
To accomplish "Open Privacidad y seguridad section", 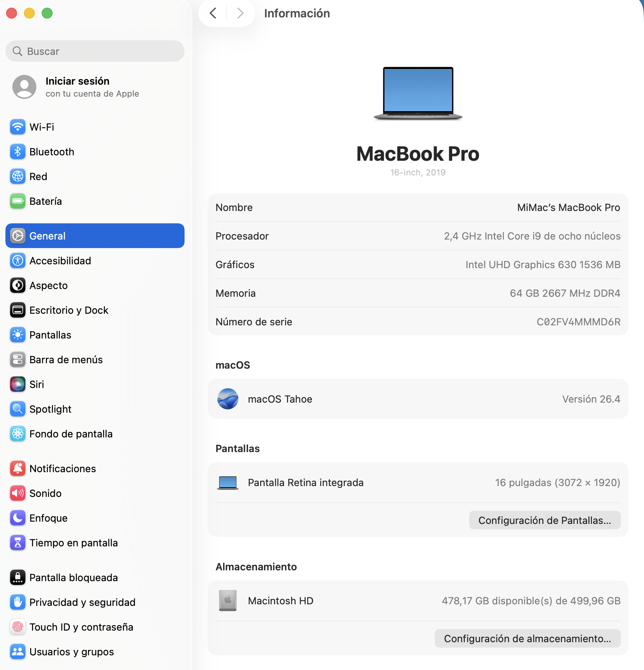I will [82, 602].
